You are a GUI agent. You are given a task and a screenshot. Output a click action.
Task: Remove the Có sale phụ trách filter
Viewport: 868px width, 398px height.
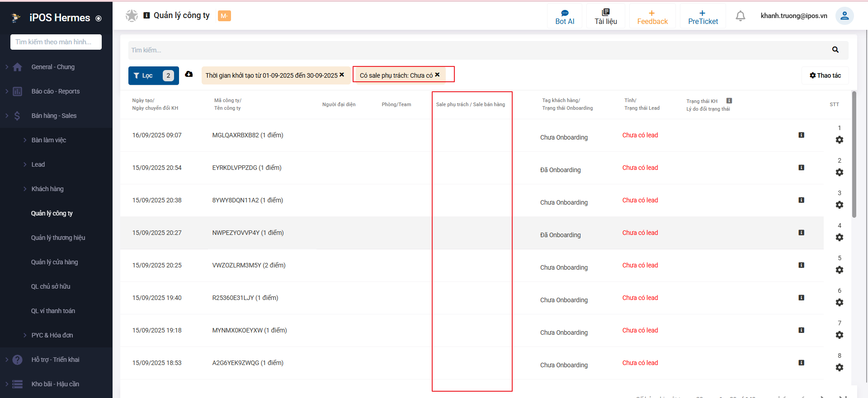pyautogui.click(x=437, y=75)
